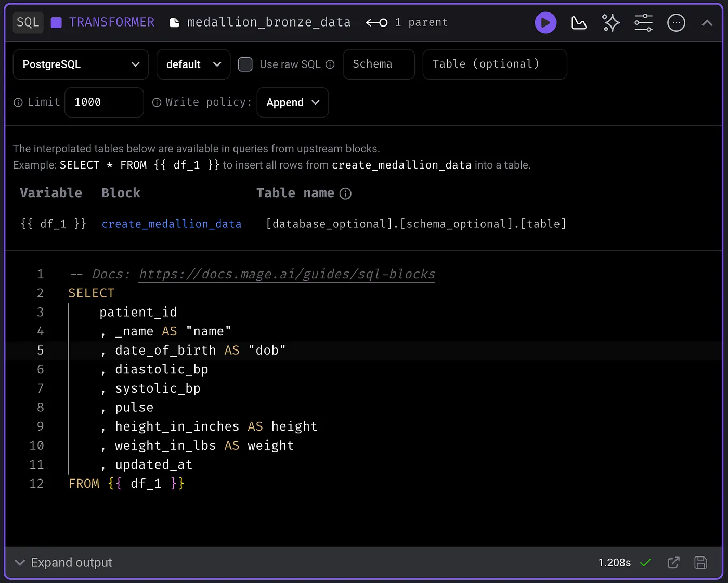The width and height of the screenshot is (728, 583).
Task: Click patient_id on code line 3
Action: [138, 313]
